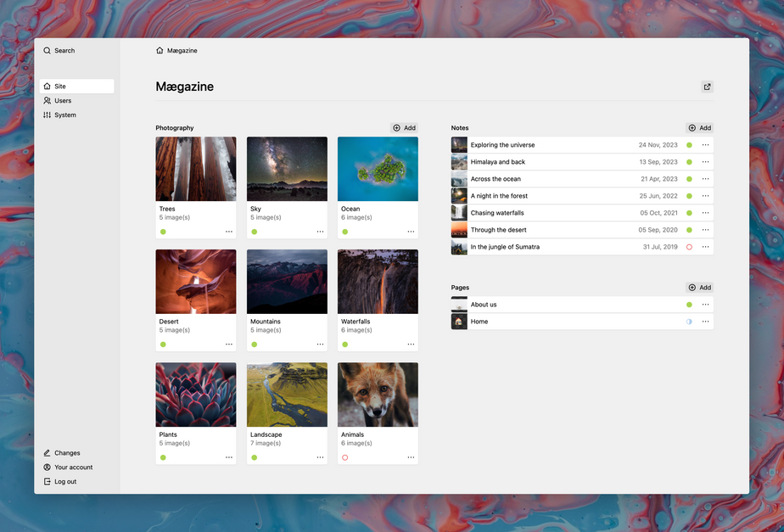Open System settings in sidebar
Screen dimensions: 784x532
pyautogui.click(x=64, y=115)
